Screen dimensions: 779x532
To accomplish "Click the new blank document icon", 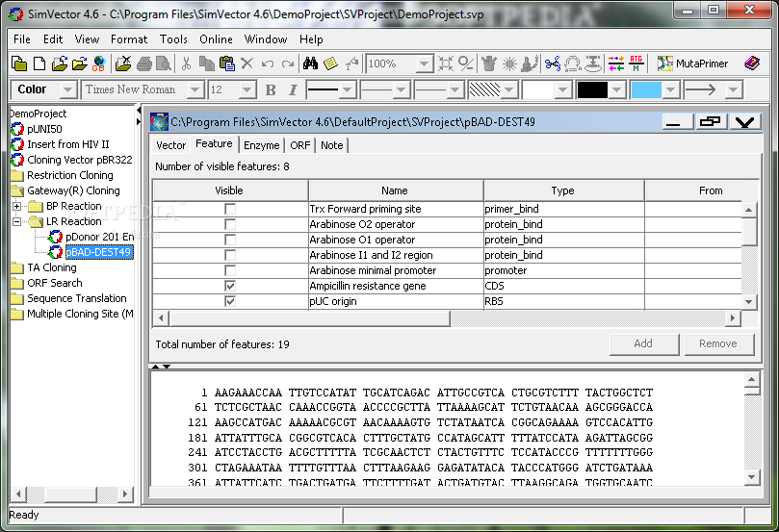I will (39, 63).
